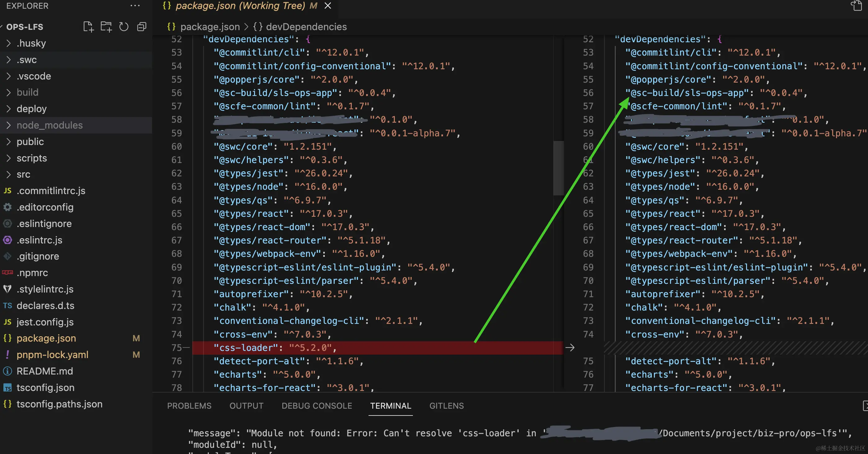Switch to the GITLENS panel tab
The image size is (868, 454).
point(446,406)
